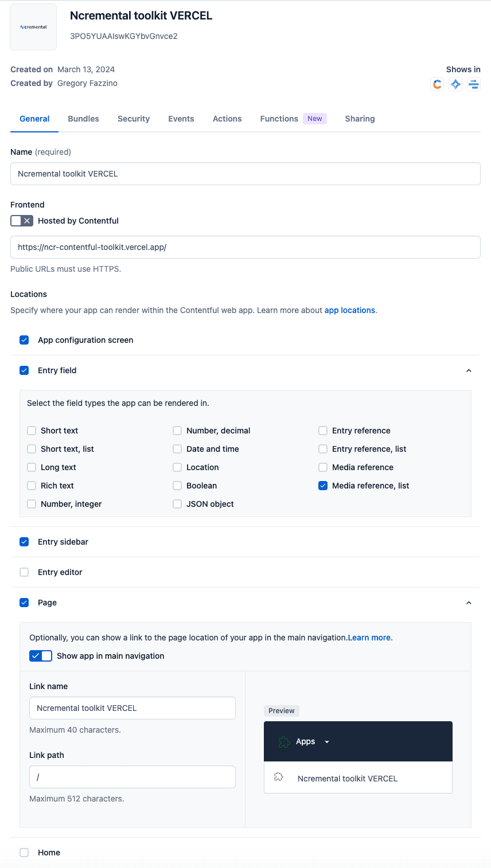Click the Ncremental toolkit VERCEL page heading

(x=141, y=15)
